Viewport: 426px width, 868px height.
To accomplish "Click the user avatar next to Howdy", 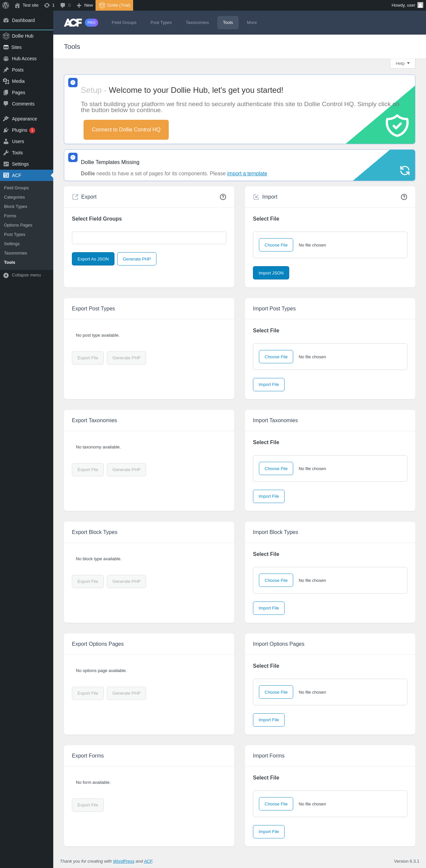I will coord(420,5).
